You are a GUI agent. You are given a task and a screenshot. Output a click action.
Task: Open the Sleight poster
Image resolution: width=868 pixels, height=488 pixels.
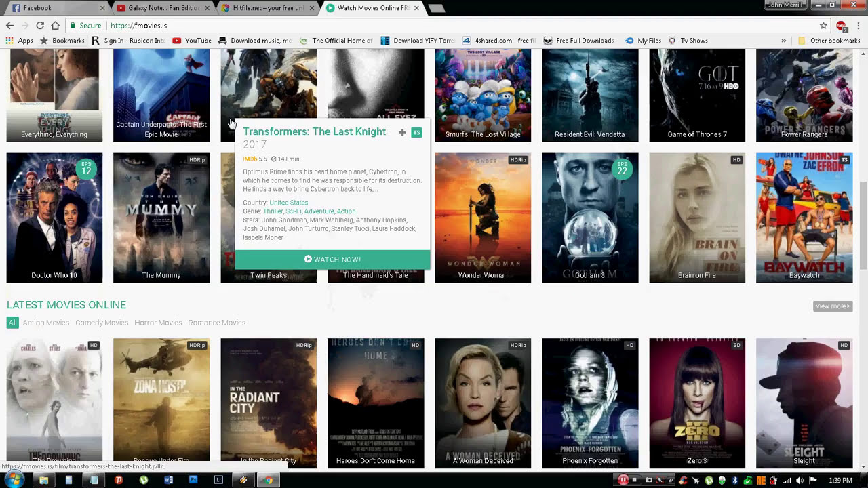click(804, 403)
